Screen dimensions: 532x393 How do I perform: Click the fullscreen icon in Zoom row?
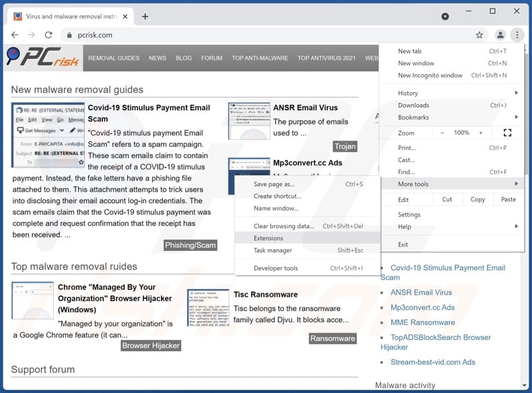[507, 133]
